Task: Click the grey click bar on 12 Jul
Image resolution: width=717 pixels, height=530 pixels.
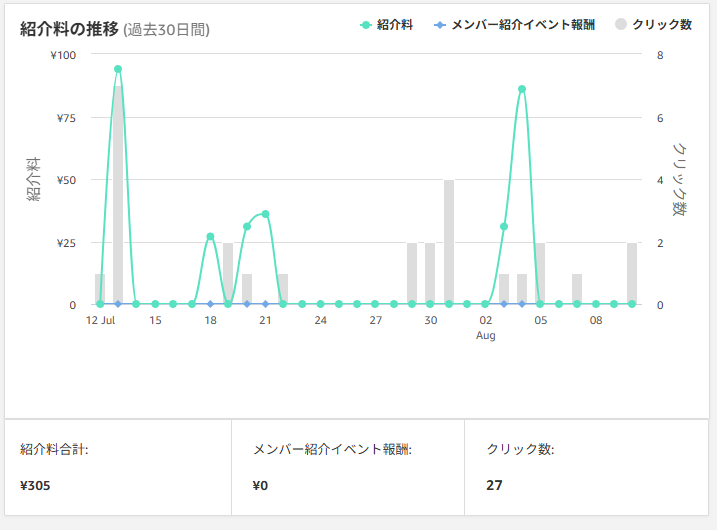Action: tap(100, 289)
